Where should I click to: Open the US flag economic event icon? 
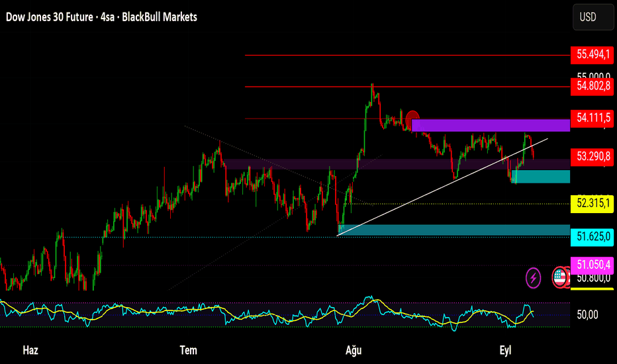click(560, 278)
